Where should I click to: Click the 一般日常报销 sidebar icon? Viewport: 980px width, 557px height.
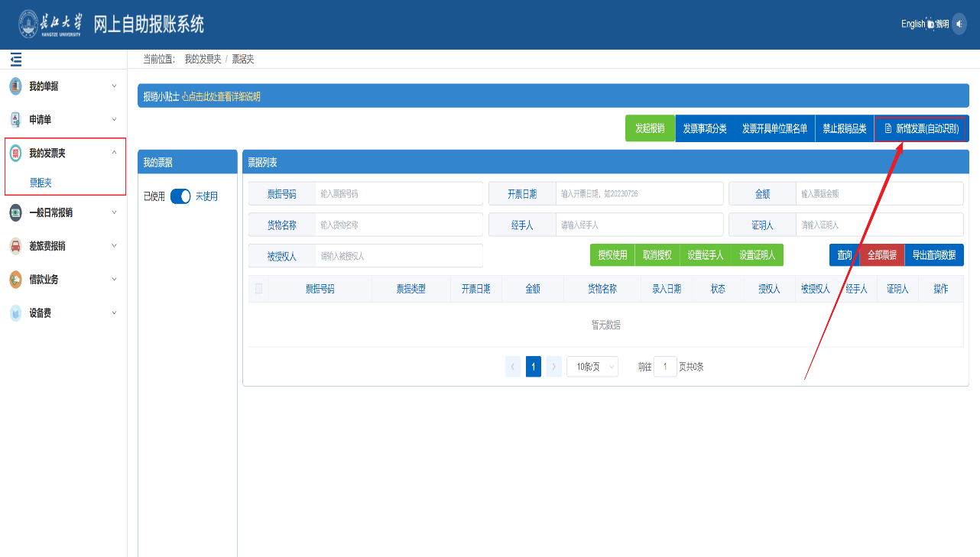[x=15, y=212]
